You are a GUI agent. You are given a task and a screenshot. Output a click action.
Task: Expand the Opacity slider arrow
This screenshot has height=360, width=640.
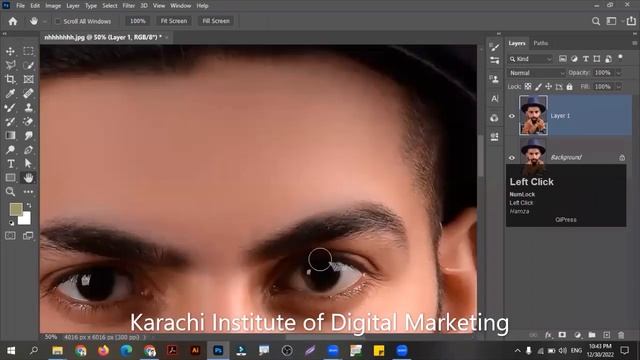tap(618, 73)
